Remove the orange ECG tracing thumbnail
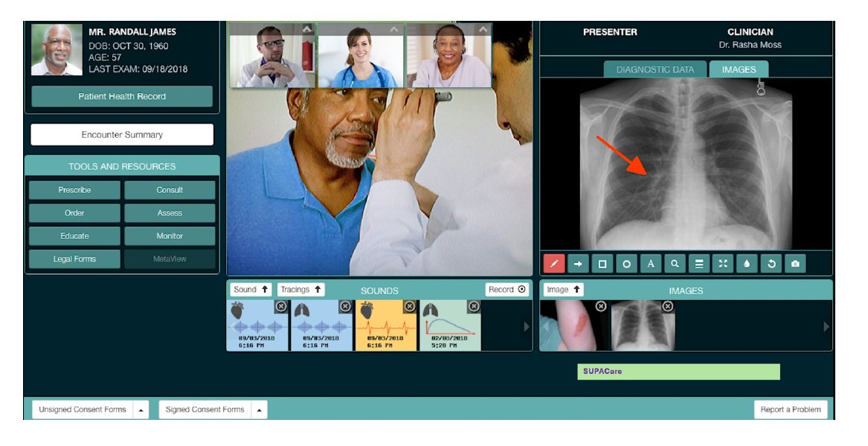This screenshot has height=446, width=868. [x=410, y=306]
